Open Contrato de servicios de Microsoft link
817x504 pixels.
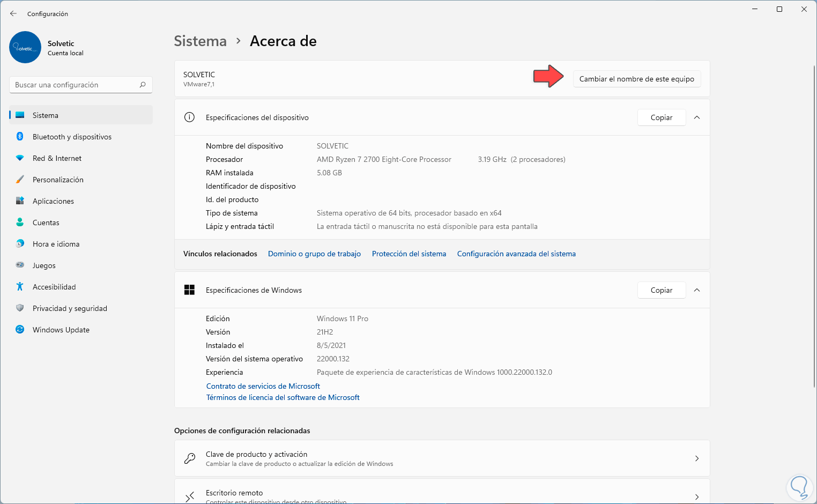pyautogui.click(x=263, y=386)
